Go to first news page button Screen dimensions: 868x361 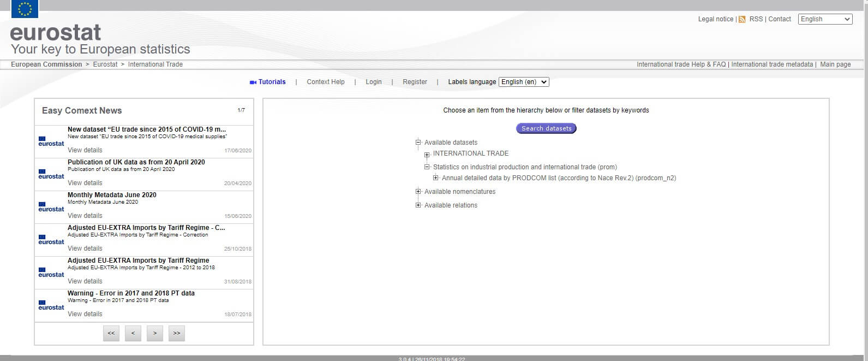111,333
